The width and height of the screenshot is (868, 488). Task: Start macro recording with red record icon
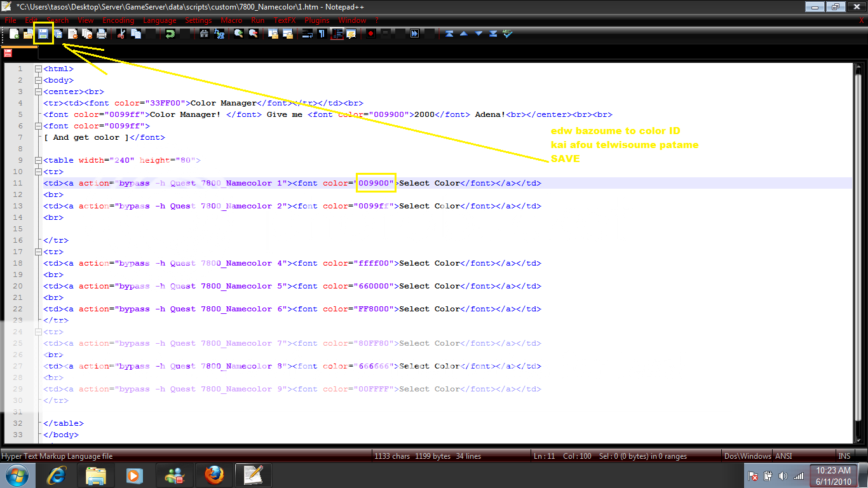370,34
